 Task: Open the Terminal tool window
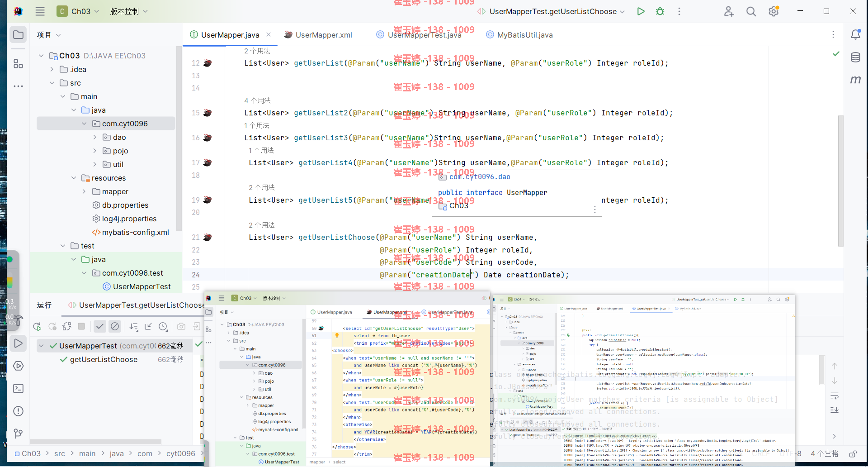coord(19,388)
